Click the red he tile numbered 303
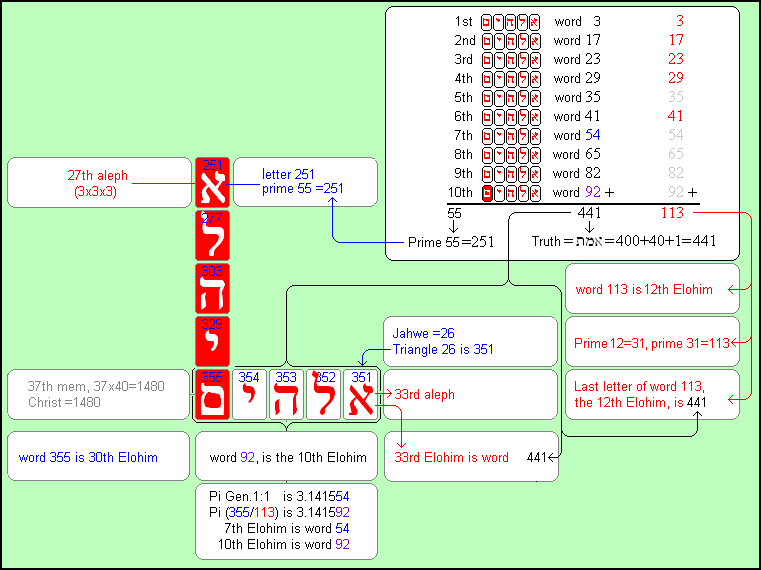 coord(212,288)
